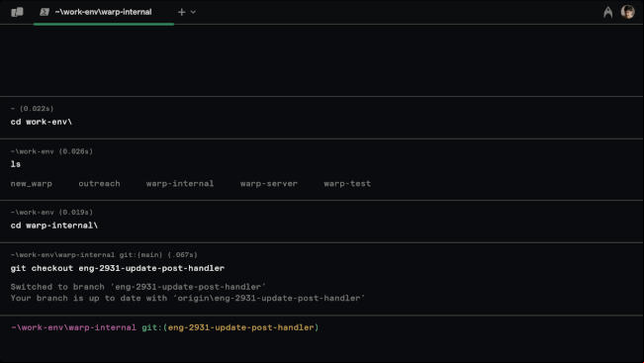Click the eng-2931-update-post-handler git branch in prompt
The height and width of the screenshot is (363, 644).
click(240, 327)
